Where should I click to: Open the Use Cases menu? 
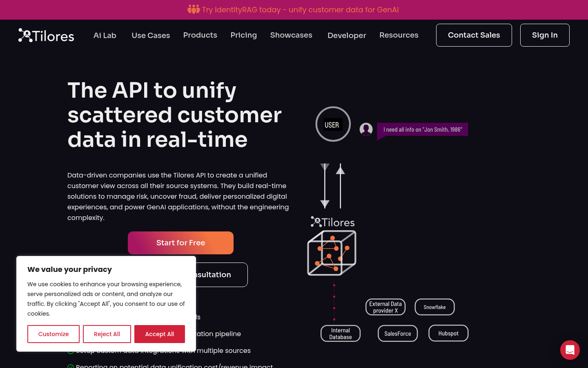[151, 36]
